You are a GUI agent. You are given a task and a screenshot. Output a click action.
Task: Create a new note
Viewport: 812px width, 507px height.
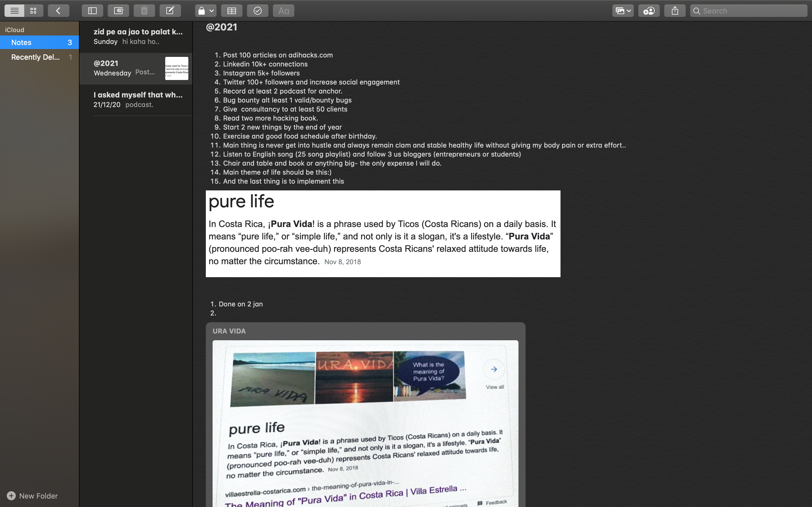pyautogui.click(x=170, y=11)
